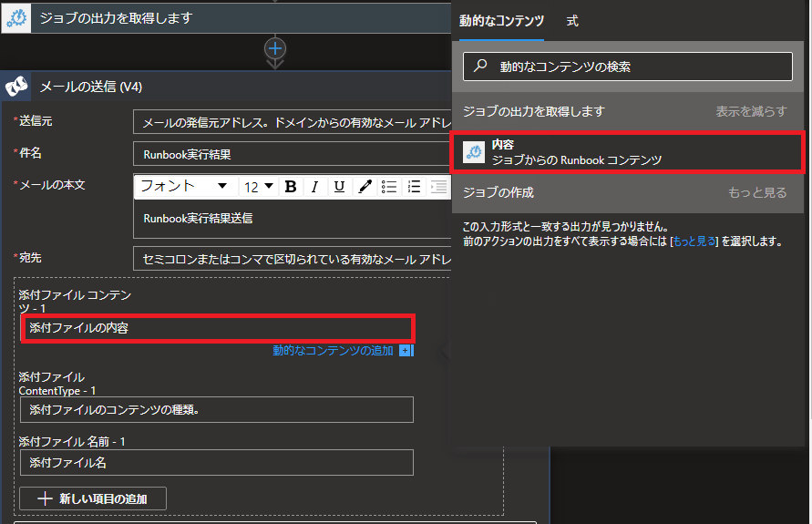This screenshot has width=812, height=524.
Task: Click 表示を減らす to show fewer items
Action: (751, 111)
